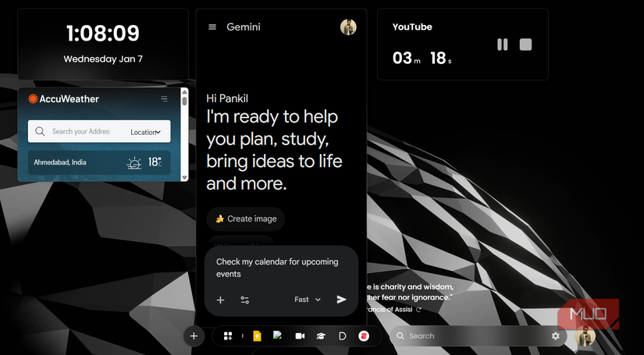The image size is (644, 355).
Task: Click the bottom Search bar field
Action: [x=476, y=336]
